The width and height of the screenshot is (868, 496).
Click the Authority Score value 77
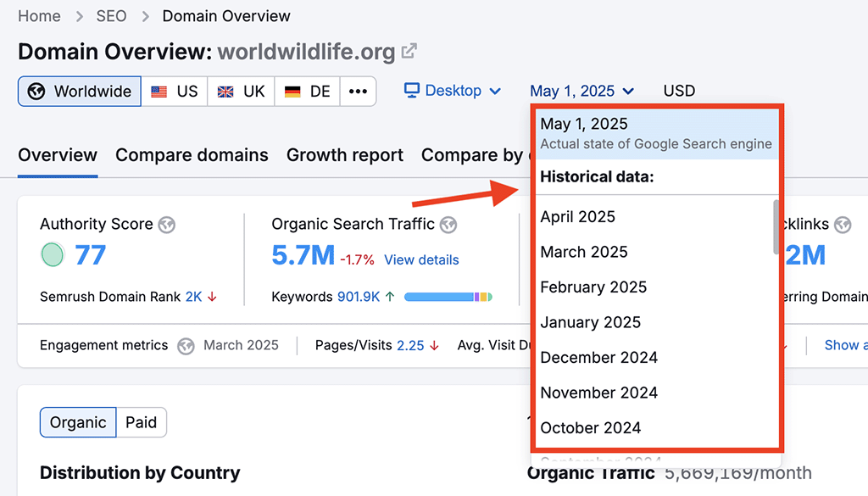tap(90, 255)
